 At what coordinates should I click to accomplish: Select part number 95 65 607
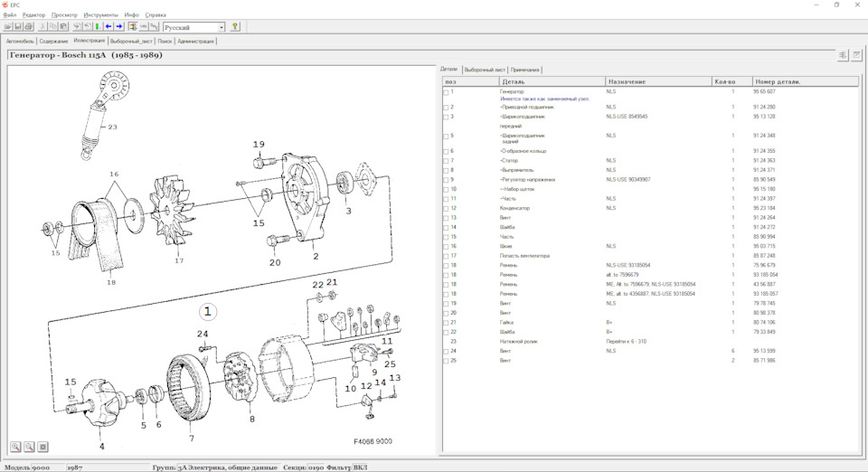(764, 92)
